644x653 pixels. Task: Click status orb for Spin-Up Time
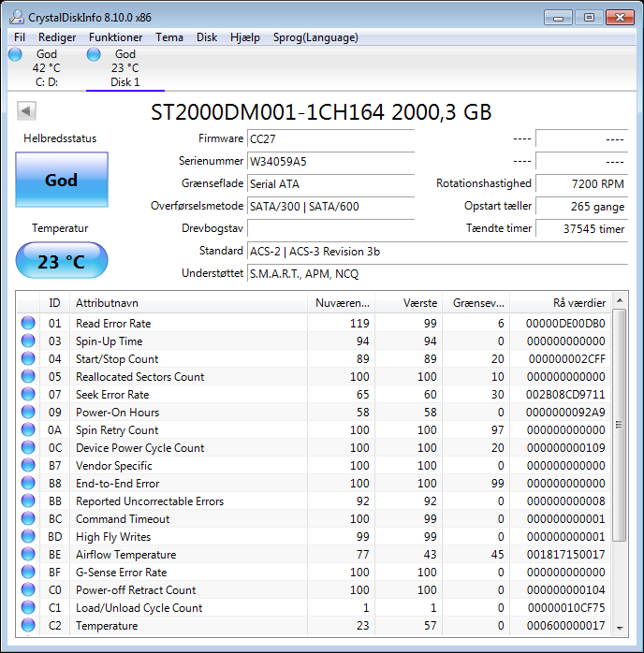click(28, 341)
